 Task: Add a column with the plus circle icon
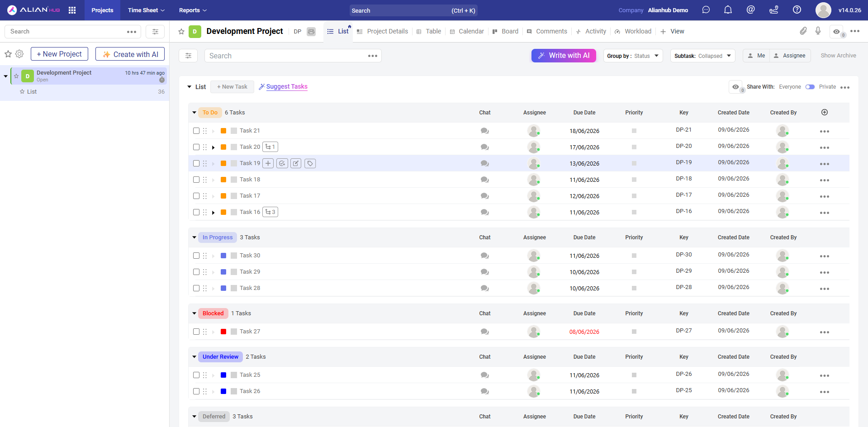[x=825, y=112]
